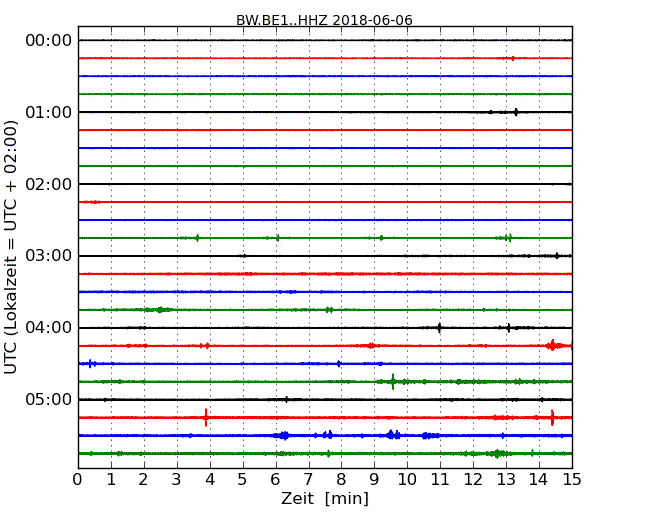Select the 02:00 y-axis tick label
The width and height of the screenshot is (650, 520).
pyautogui.click(x=49, y=184)
